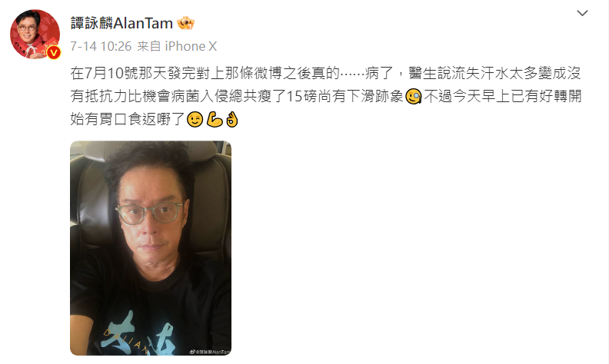The image size is (609, 364).
Task: Click the first line of post text
Action: click(x=325, y=73)
